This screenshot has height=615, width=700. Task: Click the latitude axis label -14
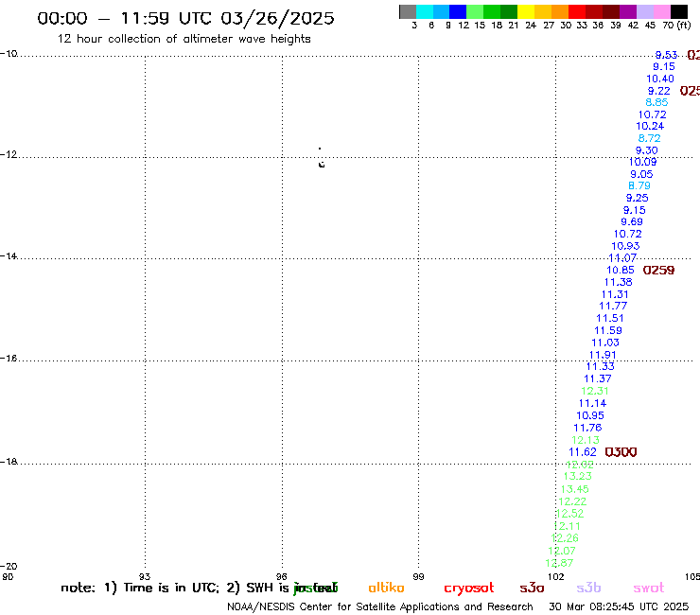(x=9, y=255)
